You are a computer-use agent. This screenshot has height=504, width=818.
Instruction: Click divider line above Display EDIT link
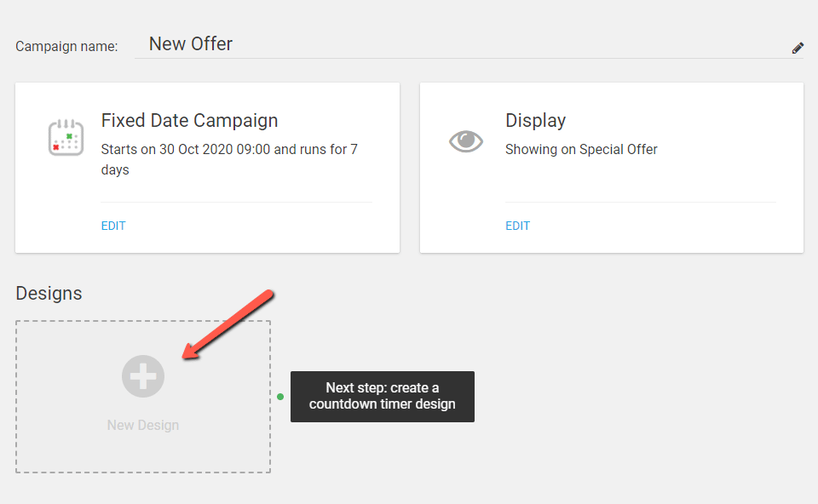click(641, 202)
